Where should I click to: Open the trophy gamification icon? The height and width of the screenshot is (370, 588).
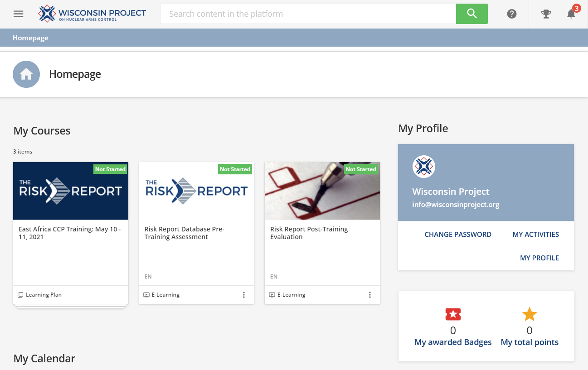(546, 14)
